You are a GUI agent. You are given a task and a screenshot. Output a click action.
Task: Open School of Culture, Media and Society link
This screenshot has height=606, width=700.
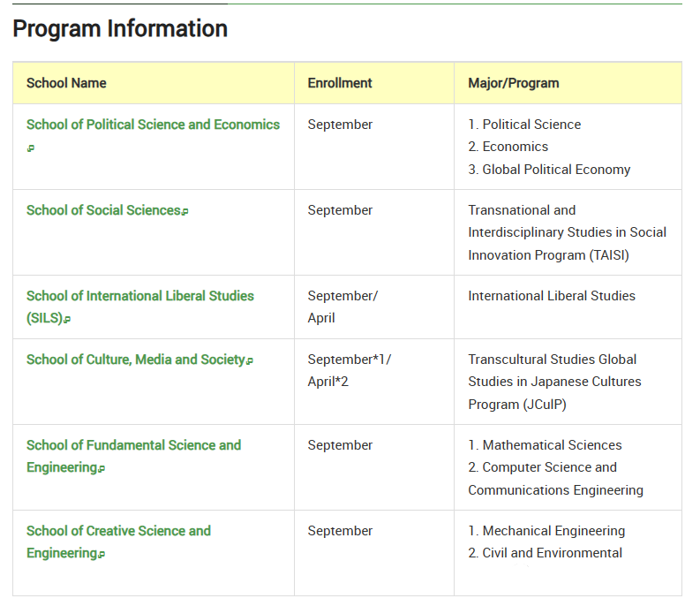pos(135,360)
